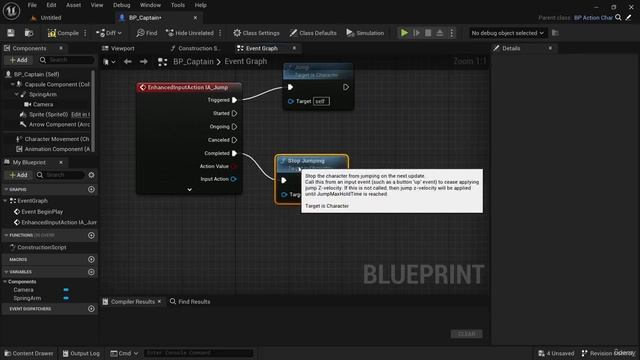Expand EnhancedInputAction node chevron
The height and width of the screenshot is (360, 640).
point(189,189)
